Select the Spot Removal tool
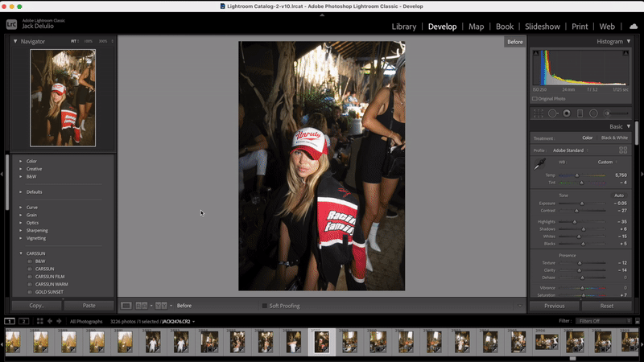Screen dimensions: 644x362 click(552, 113)
